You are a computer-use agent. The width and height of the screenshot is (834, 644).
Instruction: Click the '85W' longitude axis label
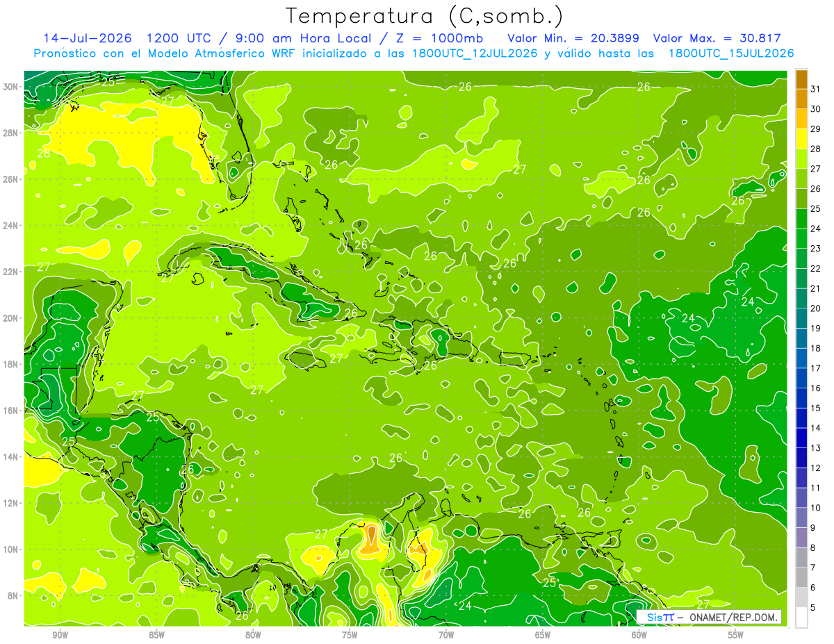pos(156,635)
